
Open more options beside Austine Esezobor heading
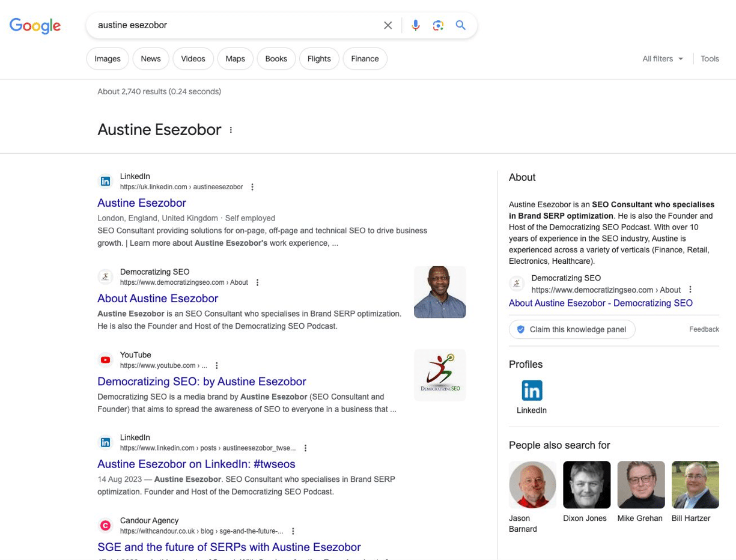[x=231, y=130]
